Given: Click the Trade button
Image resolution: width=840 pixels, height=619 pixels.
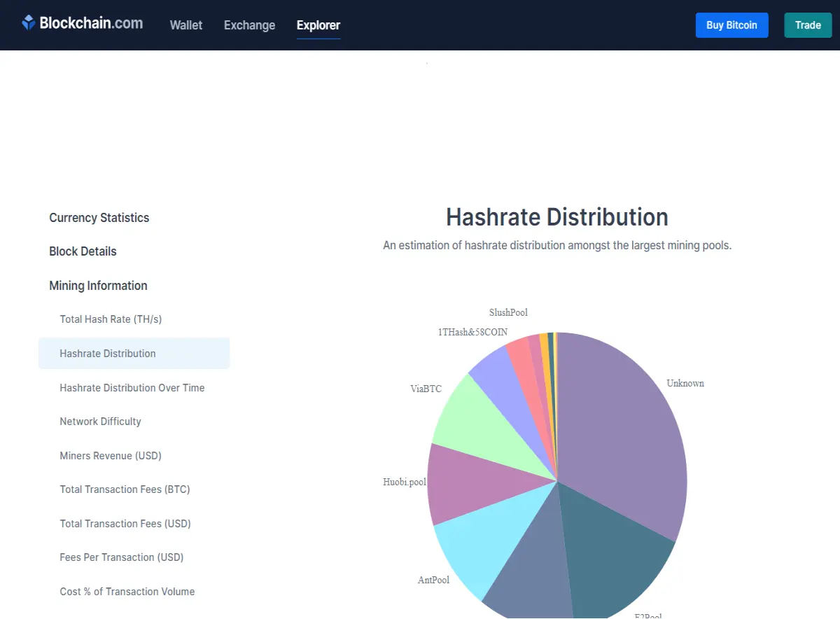Looking at the screenshot, I should click(x=808, y=25).
